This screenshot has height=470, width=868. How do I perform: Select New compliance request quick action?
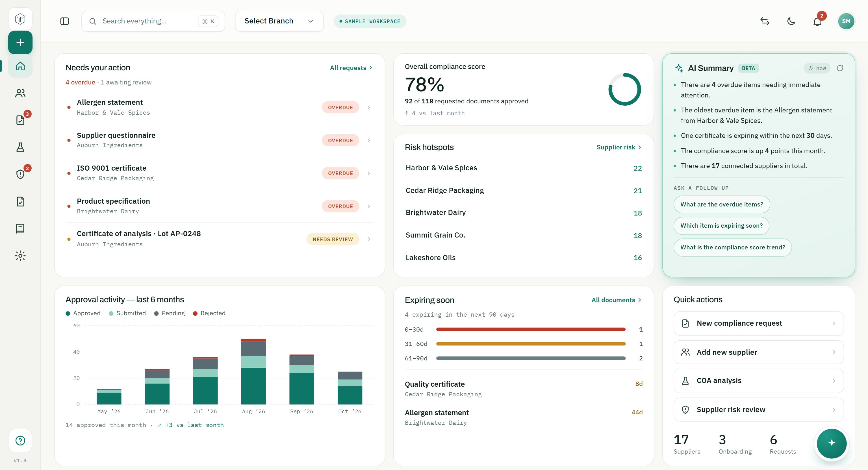758,323
